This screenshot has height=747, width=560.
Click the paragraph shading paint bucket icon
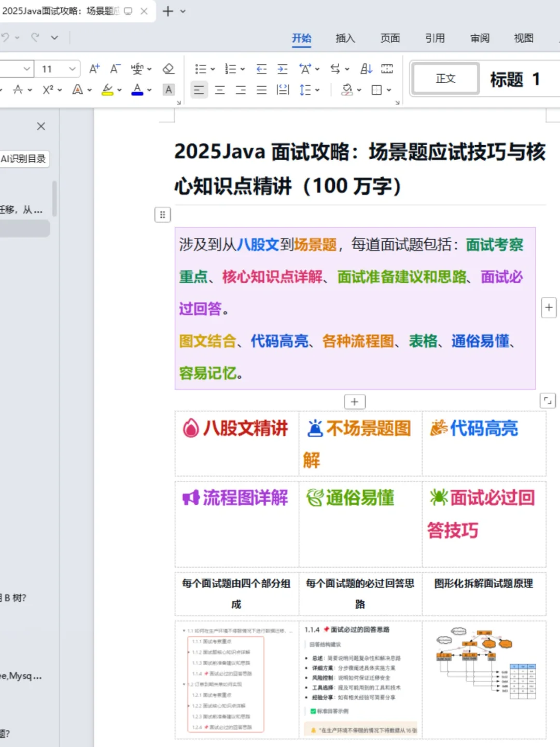click(x=347, y=90)
